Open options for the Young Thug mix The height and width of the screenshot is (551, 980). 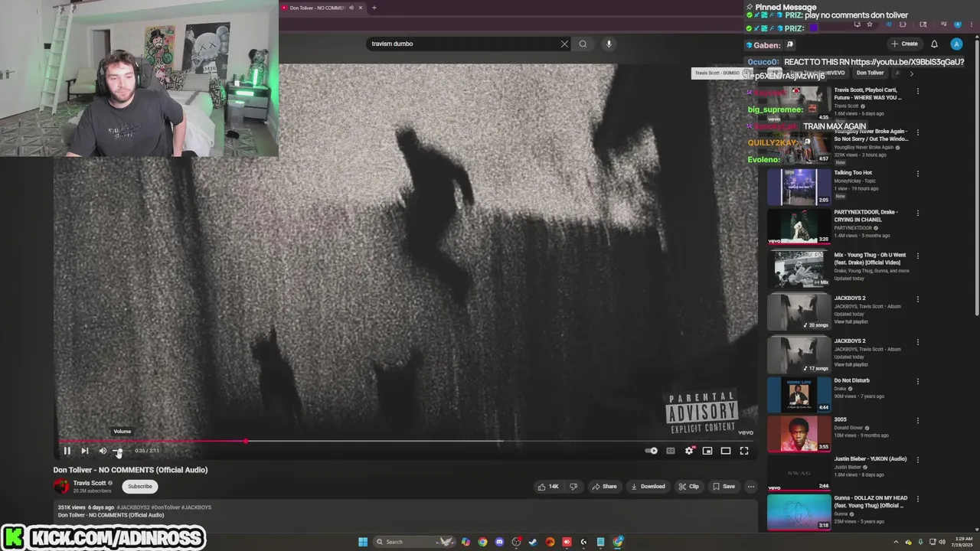coord(917,256)
